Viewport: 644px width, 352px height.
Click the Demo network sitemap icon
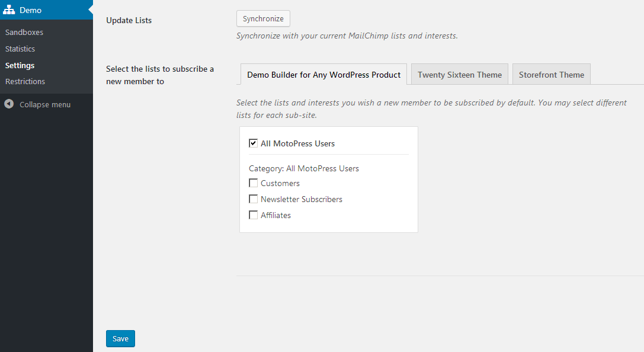9,10
